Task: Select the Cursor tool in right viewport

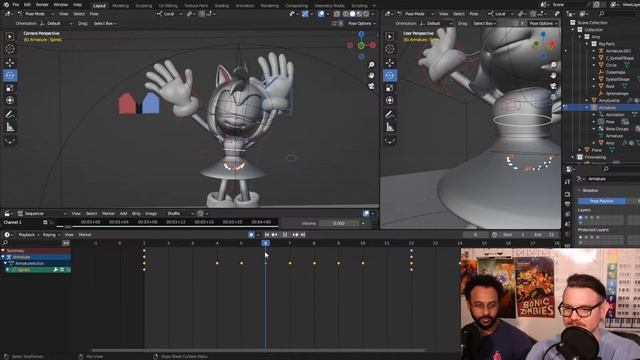Action: [x=390, y=49]
